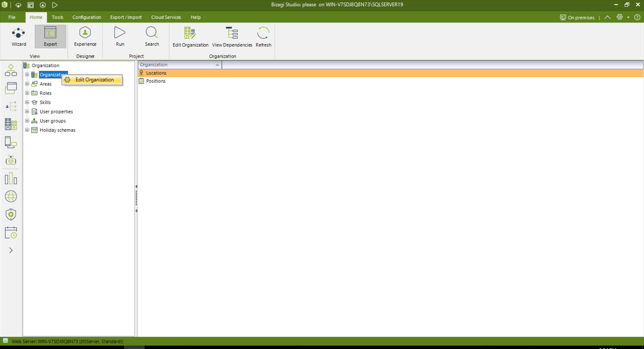Screen dimensions: 644x349
Task: Switch to the Tools ribbon tab
Action: [57, 17]
